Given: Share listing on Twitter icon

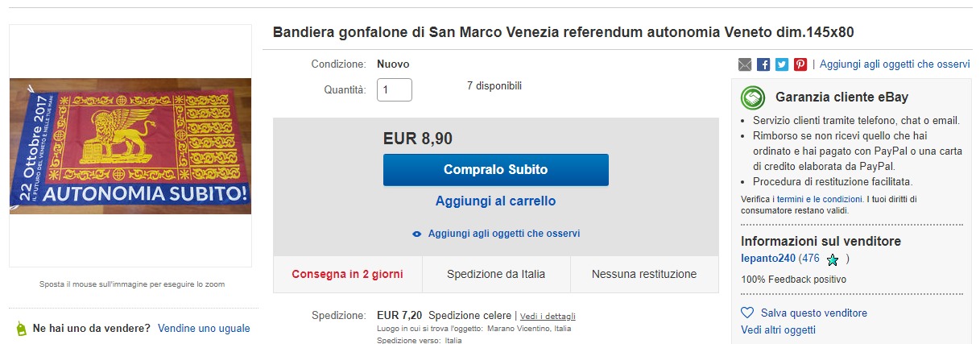Looking at the screenshot, I should [x=782, y=64].
